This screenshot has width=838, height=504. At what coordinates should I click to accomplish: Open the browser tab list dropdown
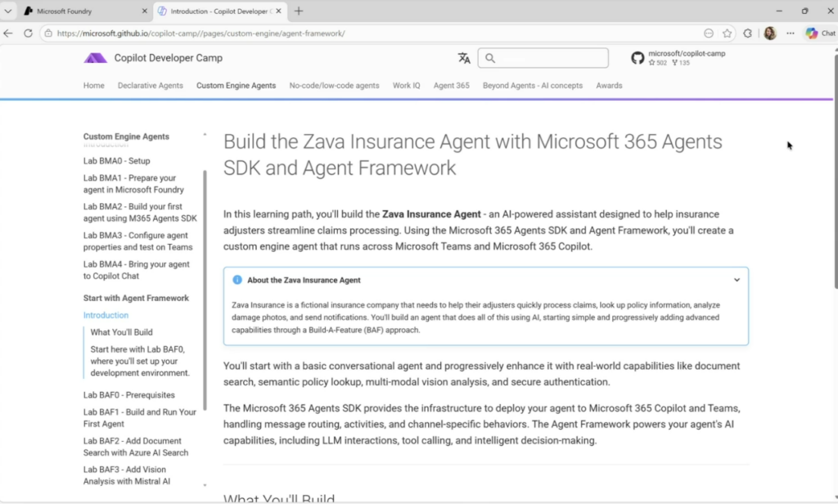click(8, 11)
